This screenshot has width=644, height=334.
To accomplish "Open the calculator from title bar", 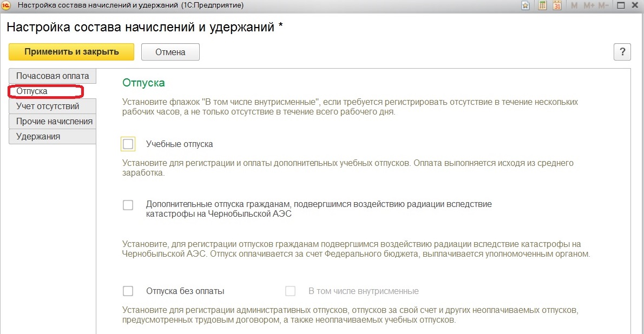I will 542,5.
